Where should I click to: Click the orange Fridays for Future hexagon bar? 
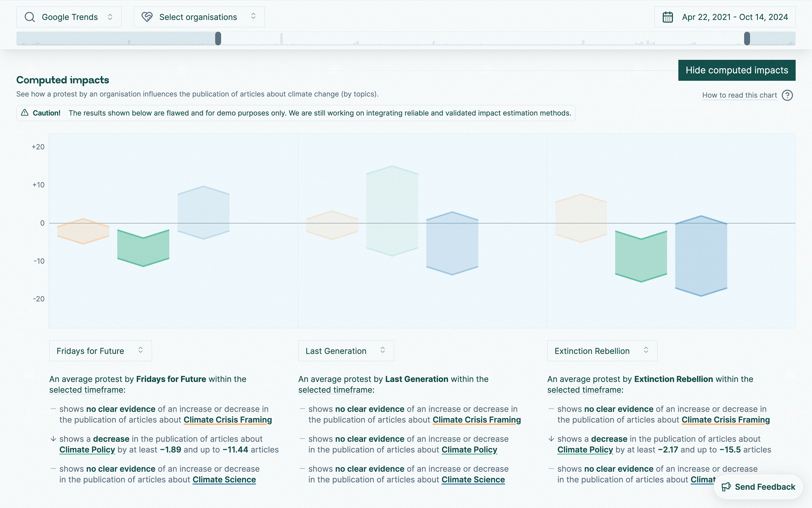click(83, 231)
